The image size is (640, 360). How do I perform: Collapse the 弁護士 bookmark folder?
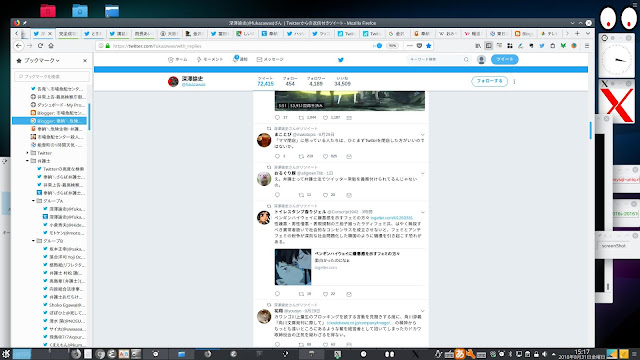click(x=27, y=161)
